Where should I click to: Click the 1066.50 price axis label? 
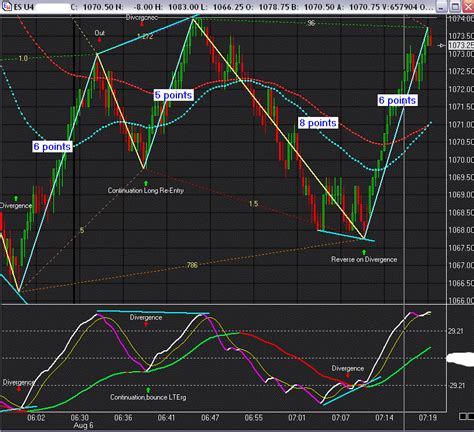click(x=461, y=283)
